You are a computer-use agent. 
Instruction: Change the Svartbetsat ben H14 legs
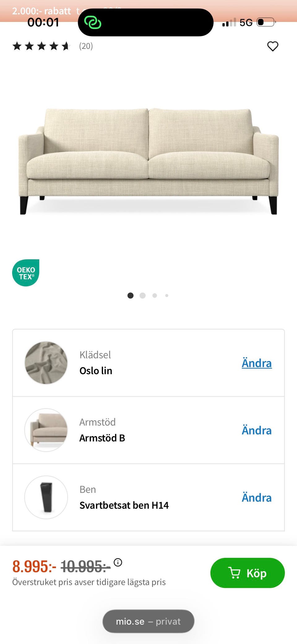[x=256, y=497]
